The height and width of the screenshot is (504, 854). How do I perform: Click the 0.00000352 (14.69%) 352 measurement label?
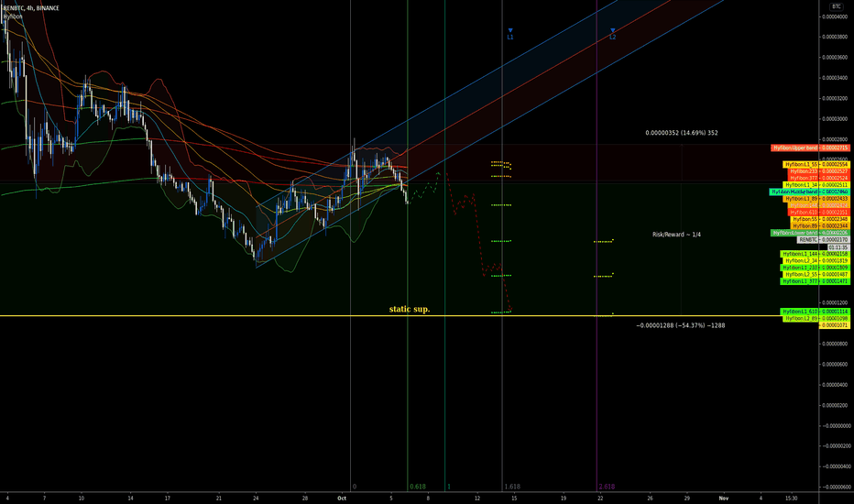682,132
